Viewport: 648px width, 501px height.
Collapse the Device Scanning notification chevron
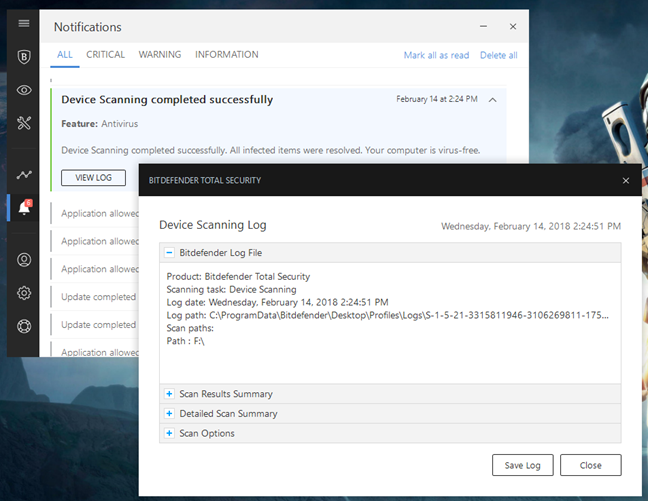click(492, 99)
